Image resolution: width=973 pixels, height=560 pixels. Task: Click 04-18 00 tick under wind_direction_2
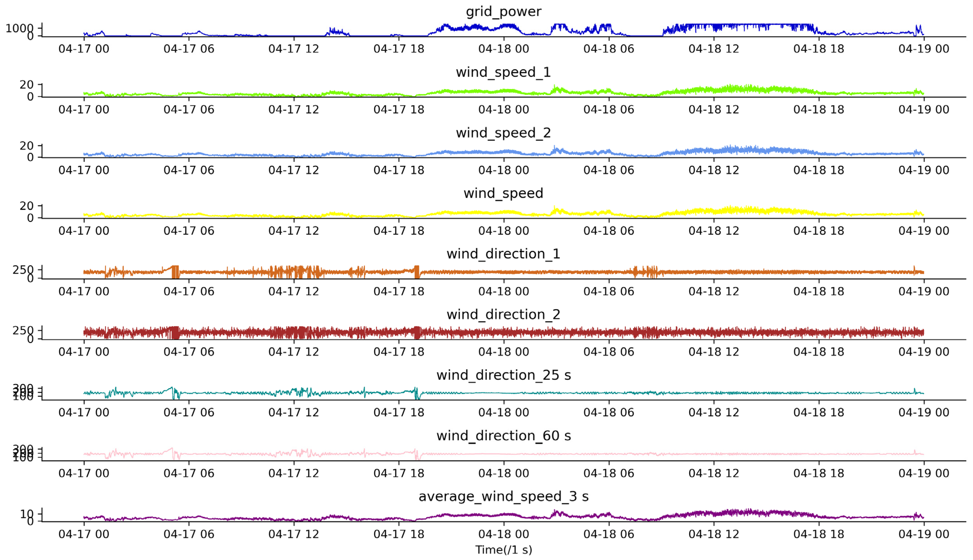tap(504, 352)
